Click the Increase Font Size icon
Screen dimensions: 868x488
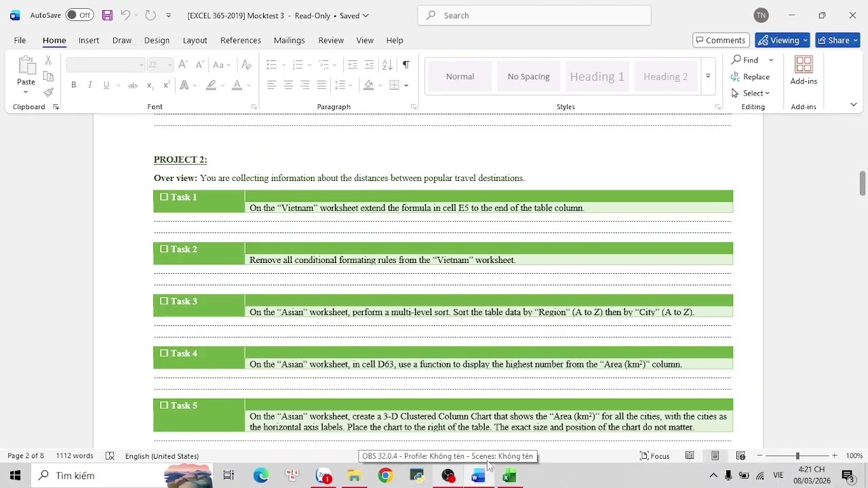pyautogui.click(x=183, y=64)
